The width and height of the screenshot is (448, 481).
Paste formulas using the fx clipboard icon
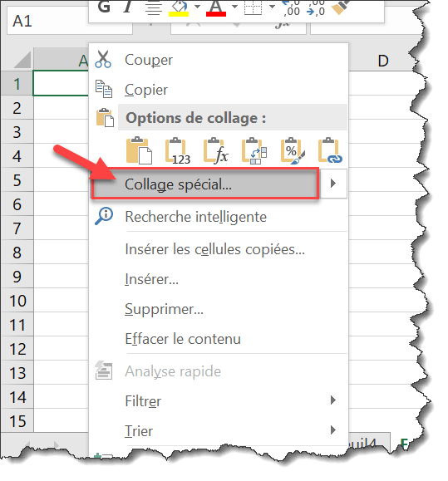216,150
